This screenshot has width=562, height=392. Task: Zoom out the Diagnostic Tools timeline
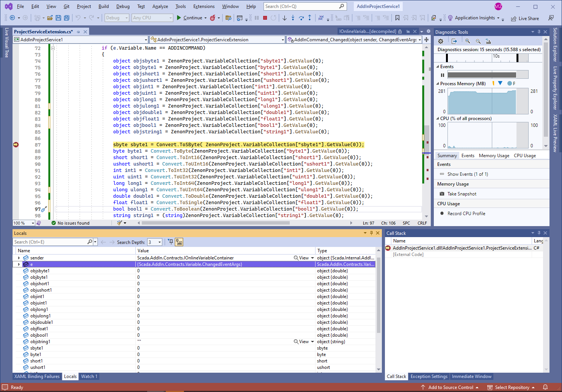click(x=478, y=41)
